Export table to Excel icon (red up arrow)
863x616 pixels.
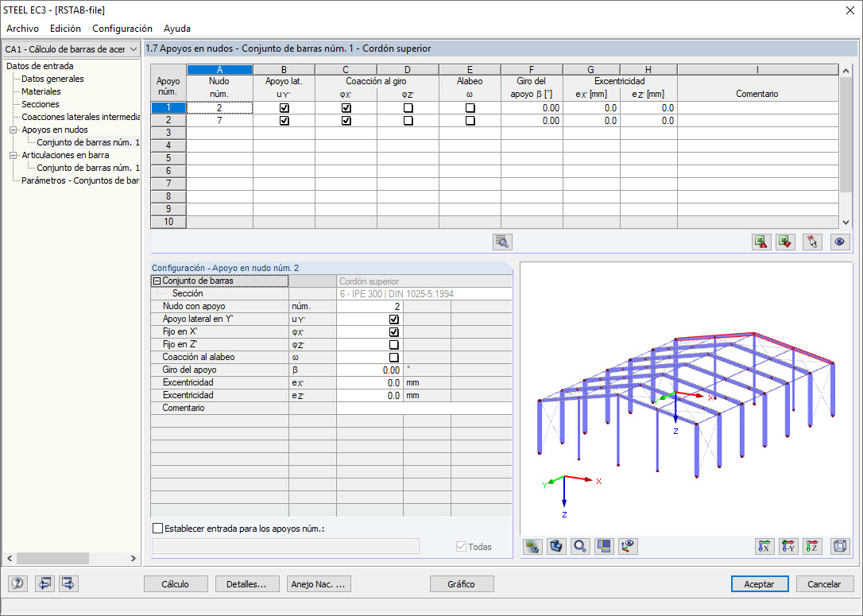pos(761,242)
